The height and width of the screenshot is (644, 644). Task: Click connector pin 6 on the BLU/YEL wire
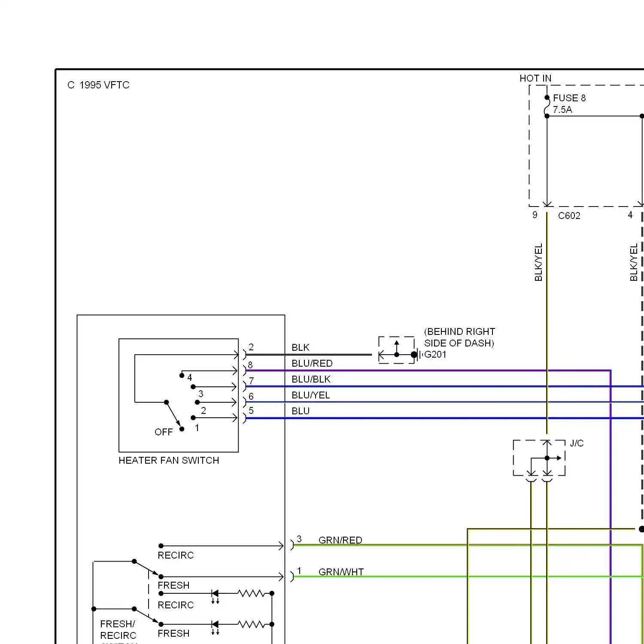point(251,396)
